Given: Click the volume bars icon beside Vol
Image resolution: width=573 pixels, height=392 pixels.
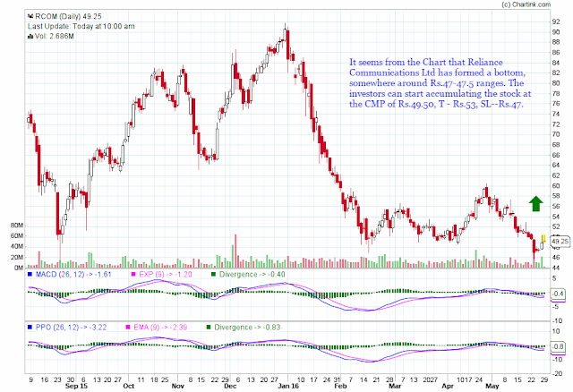Looking at the screenshot, I should (x=30, y=37).
